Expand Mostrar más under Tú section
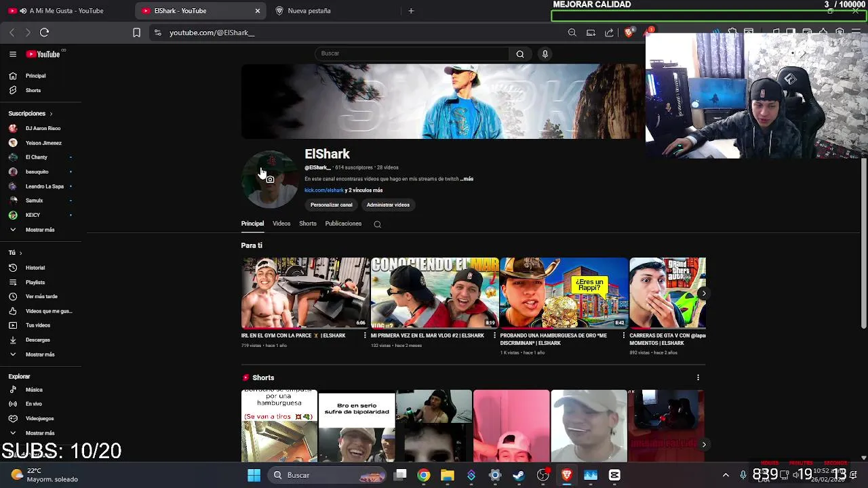The image size is (868, 488). coord(41,354)
